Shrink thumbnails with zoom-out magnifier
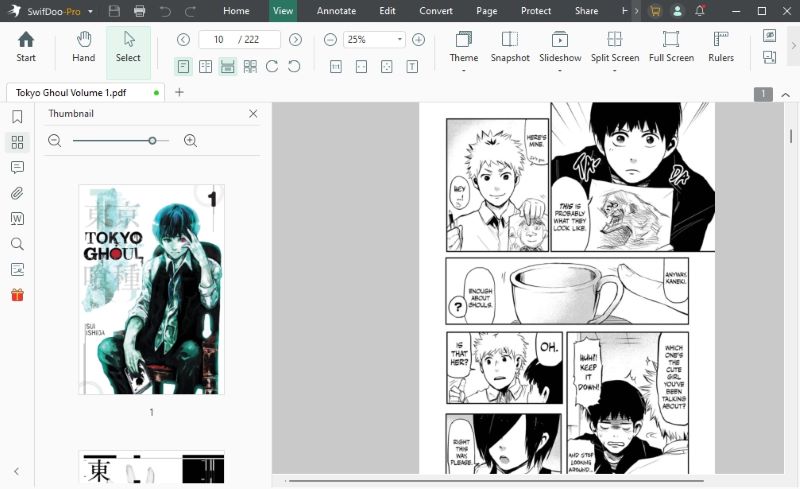This screenshot has height=489, width=800. coord(55,140)
